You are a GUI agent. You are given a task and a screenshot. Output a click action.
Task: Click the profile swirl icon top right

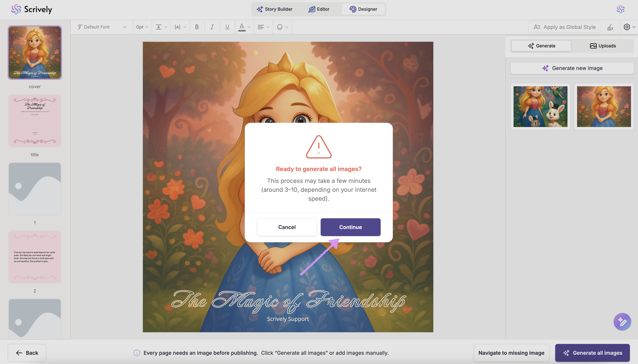point(620,9)
